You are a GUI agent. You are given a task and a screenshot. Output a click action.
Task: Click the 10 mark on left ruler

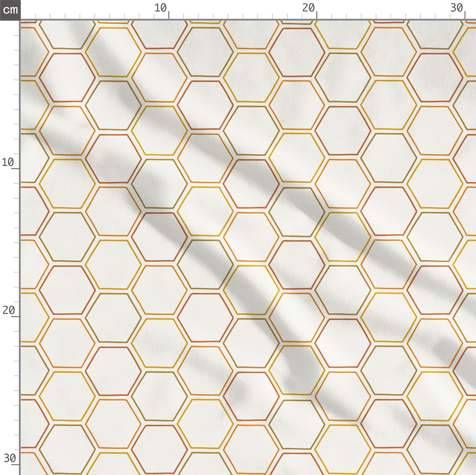[8, 162]
